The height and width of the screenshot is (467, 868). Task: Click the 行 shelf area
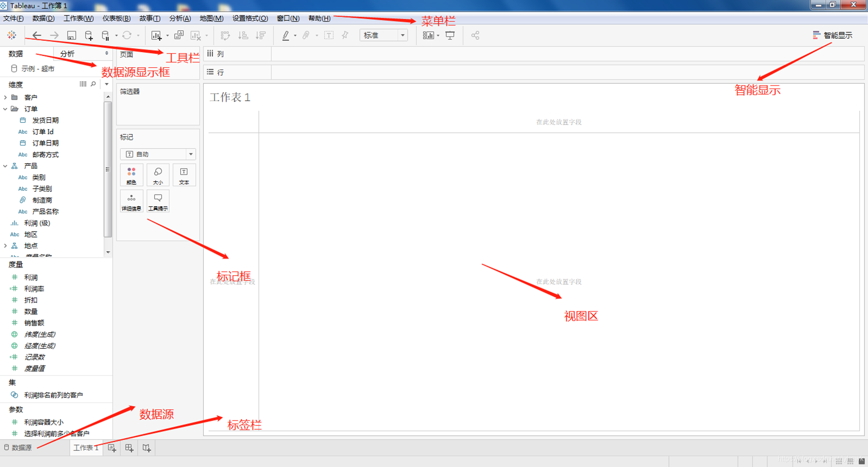coord(568,72)
